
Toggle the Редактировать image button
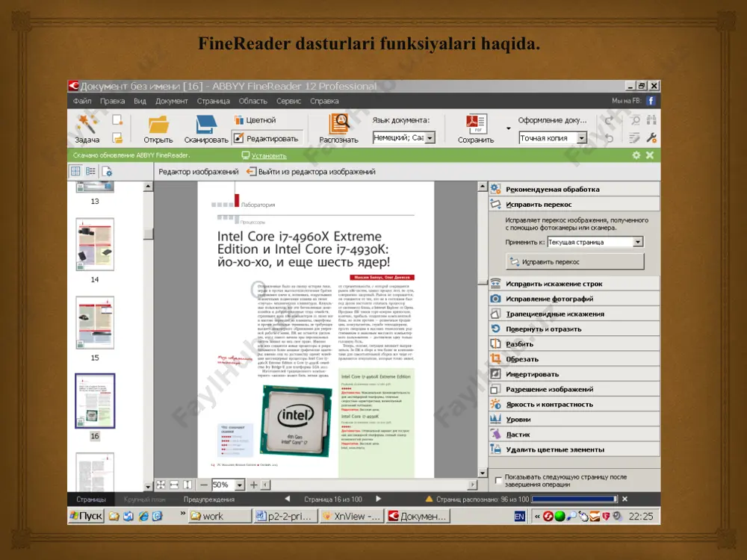click(267, 139)
